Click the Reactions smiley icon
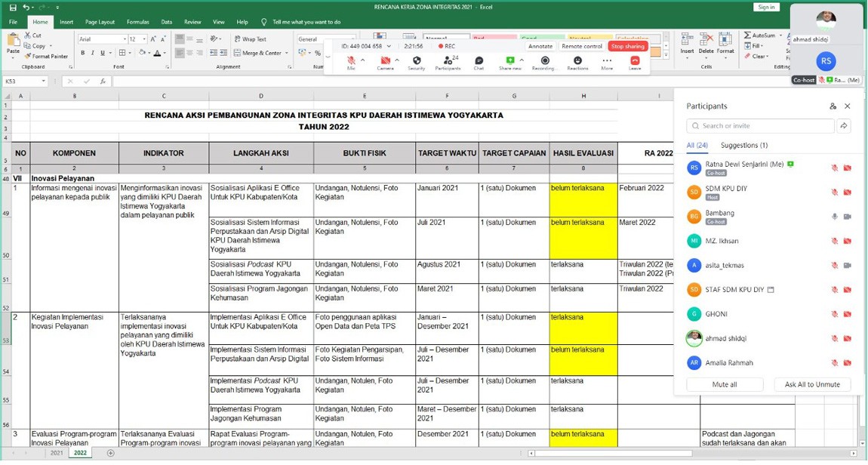The width and height of the screenshot is (868, 465). pos(577,60)
